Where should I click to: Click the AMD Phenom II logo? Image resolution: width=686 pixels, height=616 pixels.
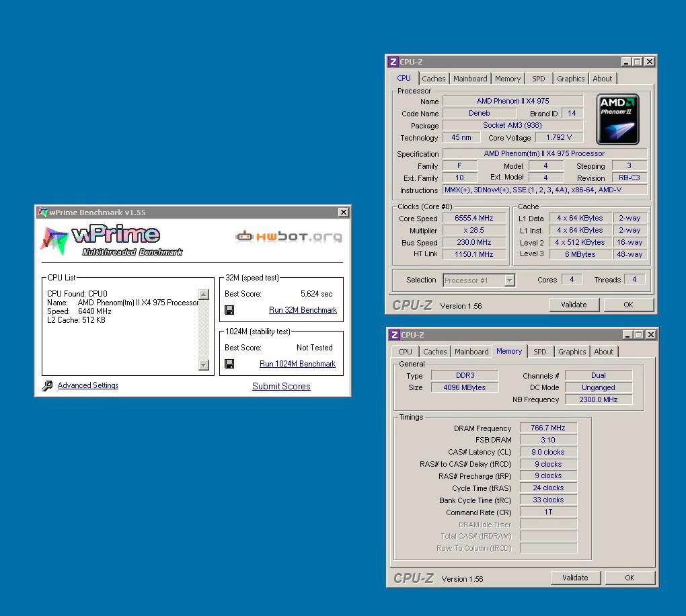(x=617, y=119)
